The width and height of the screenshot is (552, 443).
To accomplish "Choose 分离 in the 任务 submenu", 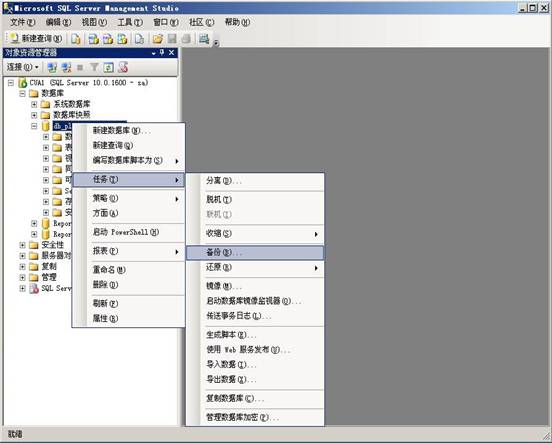I will [x=255, y=181].
